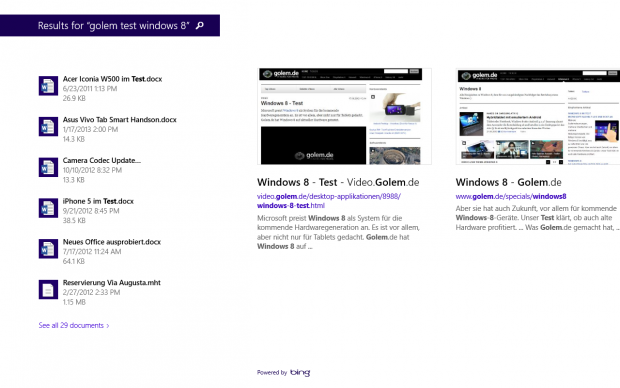Image resolution: width=620 pixels, height=388 pixels.
Task: Click See all 29 documents link
Action: point(74,325)
